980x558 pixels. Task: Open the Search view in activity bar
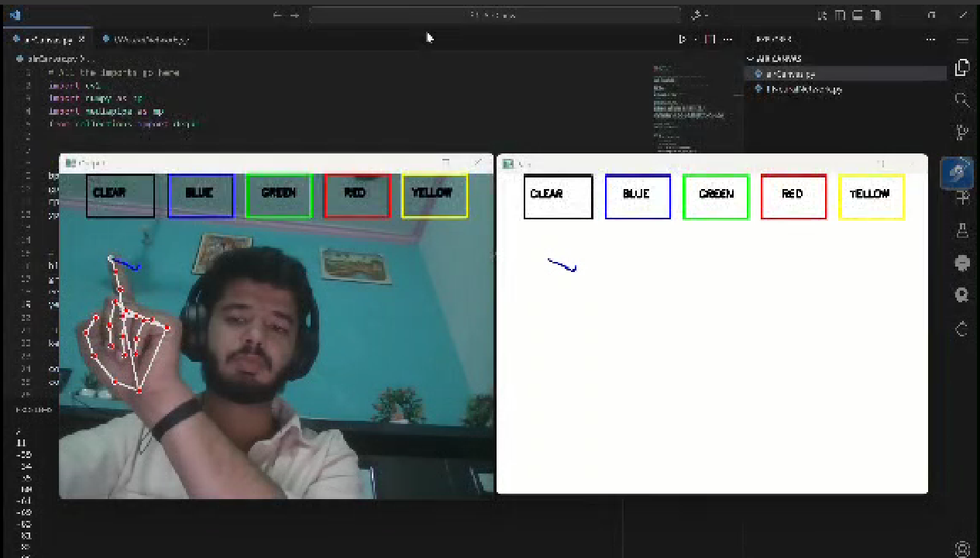[x=962, y=100]
